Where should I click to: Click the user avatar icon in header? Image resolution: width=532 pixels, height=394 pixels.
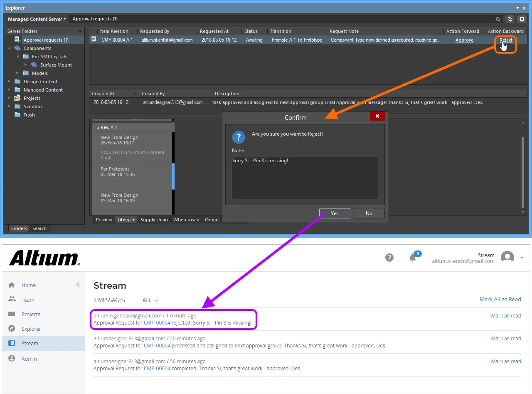507,258
